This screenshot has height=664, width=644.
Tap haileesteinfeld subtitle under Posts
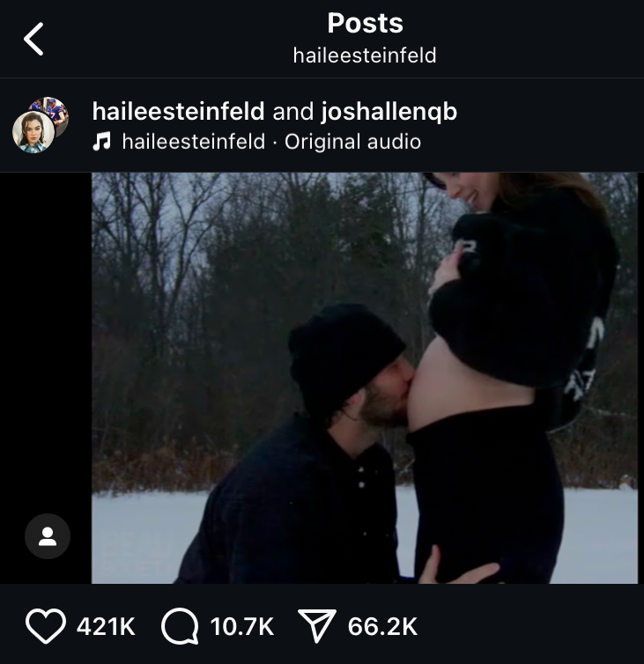[365, 55]
